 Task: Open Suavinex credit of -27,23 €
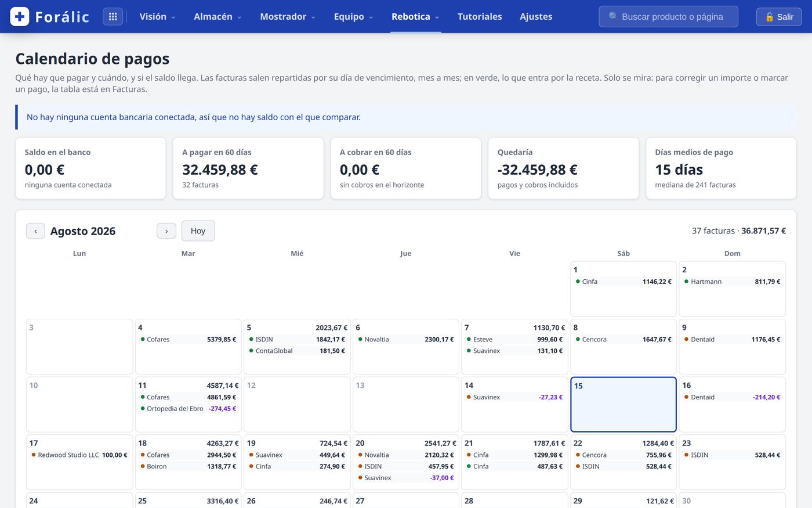click(x=514, y=398)
